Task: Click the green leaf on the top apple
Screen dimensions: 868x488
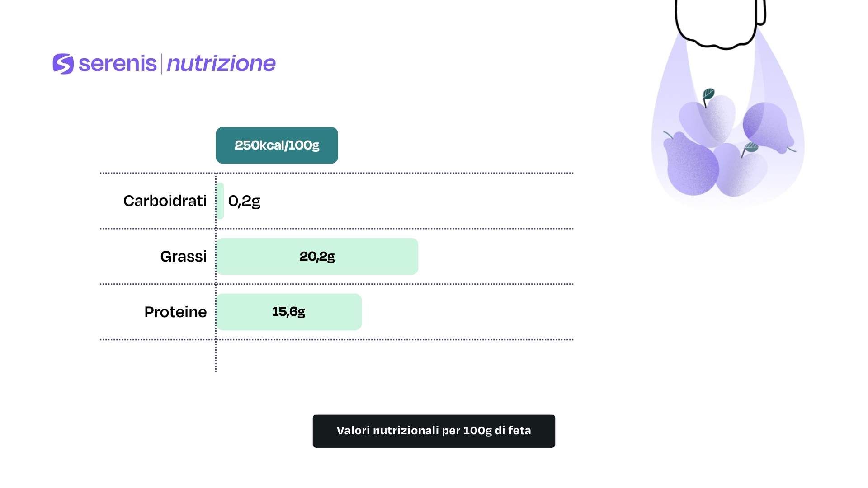Action: (708, 94)
